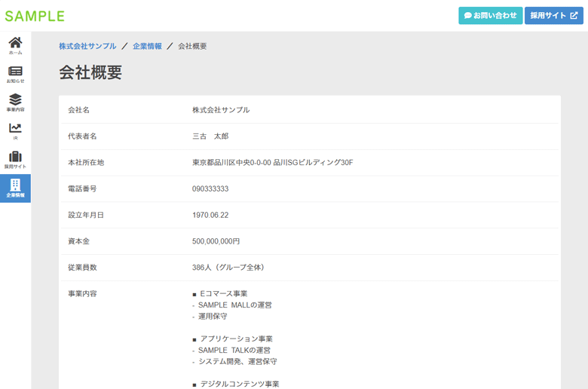588x389 pixels.
Task: Click the capital amount 500,000,000円
Action: (x=216, y=241)
